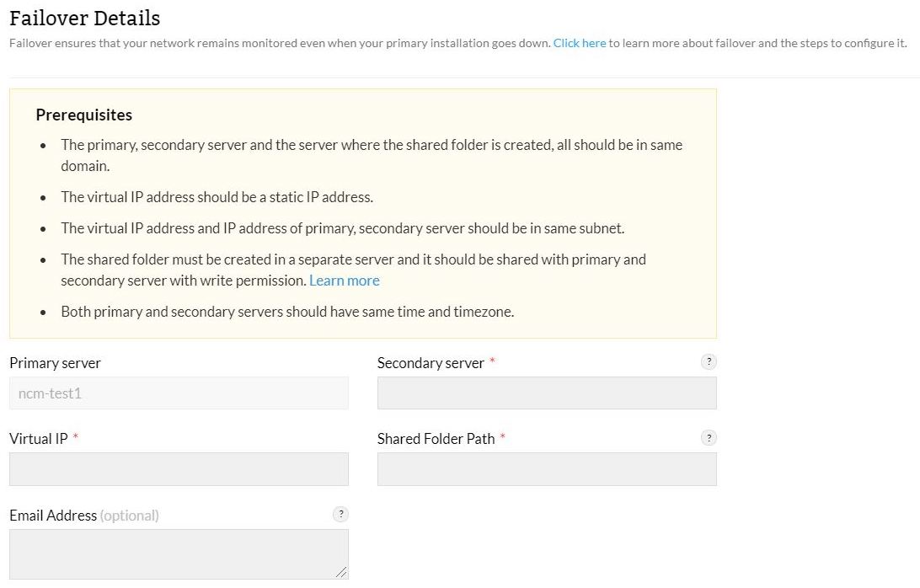
Task: Select the Shared Folder Path input field
Action: point(547,469)
